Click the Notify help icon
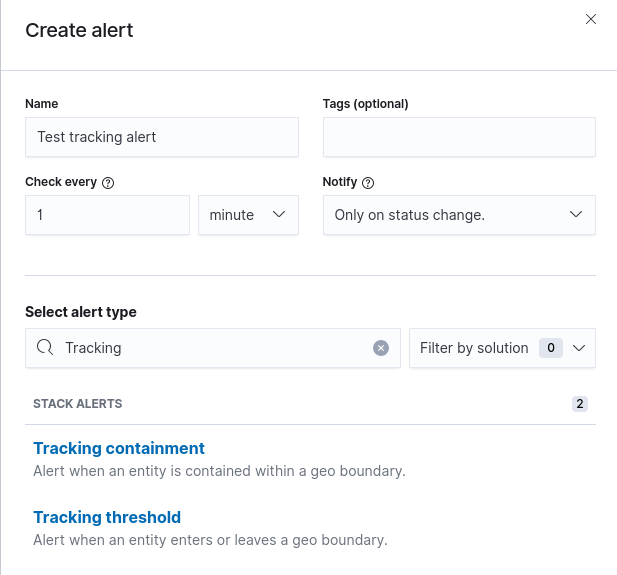The width and height of the screenshot is (617, 575). [368, 183]
